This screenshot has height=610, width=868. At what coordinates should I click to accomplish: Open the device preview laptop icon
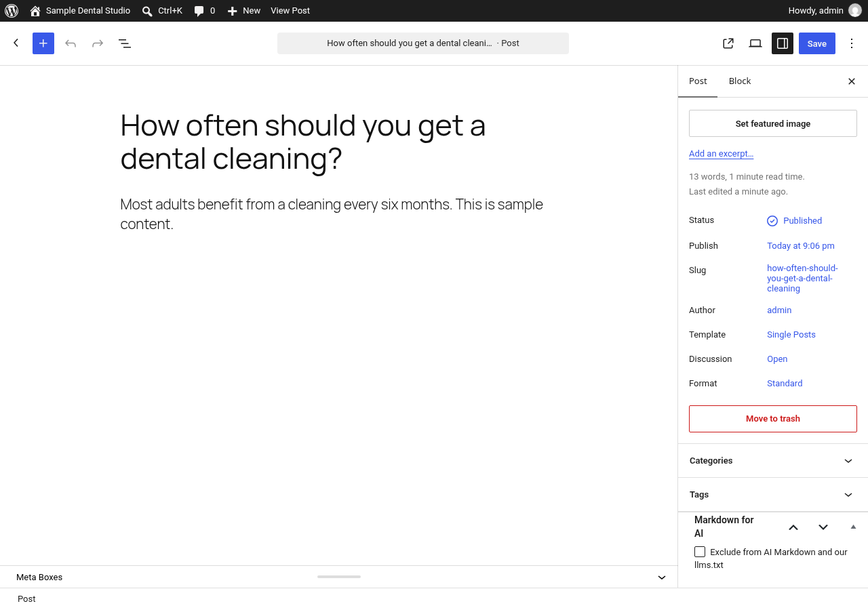click(x=755, y=43)
